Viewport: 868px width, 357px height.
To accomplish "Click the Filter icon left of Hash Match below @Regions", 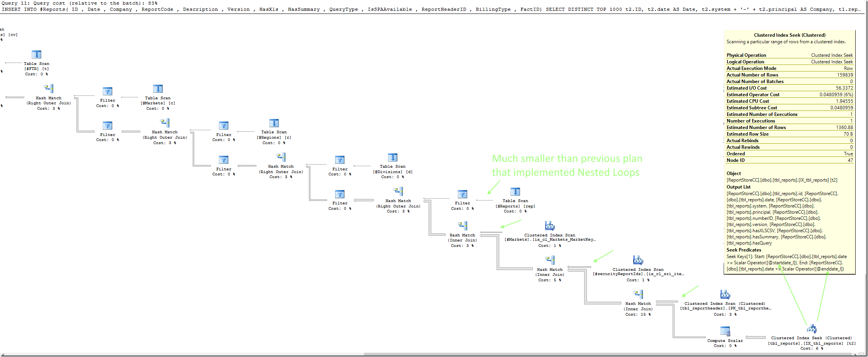I will (224, 160).
